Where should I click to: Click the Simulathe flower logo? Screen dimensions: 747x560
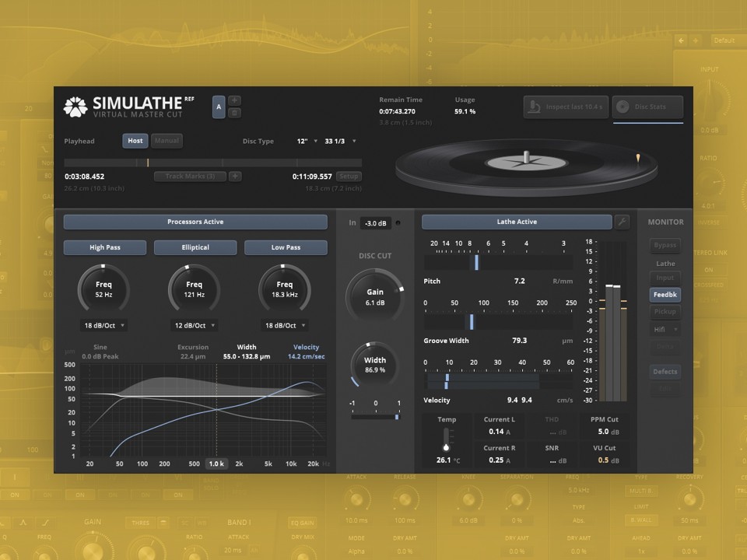(75, 107)
